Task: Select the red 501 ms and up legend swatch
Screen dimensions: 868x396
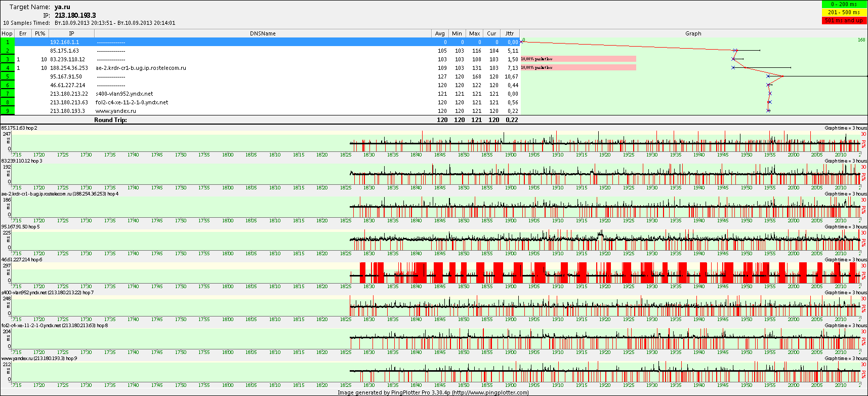Action: click(844, 20)
